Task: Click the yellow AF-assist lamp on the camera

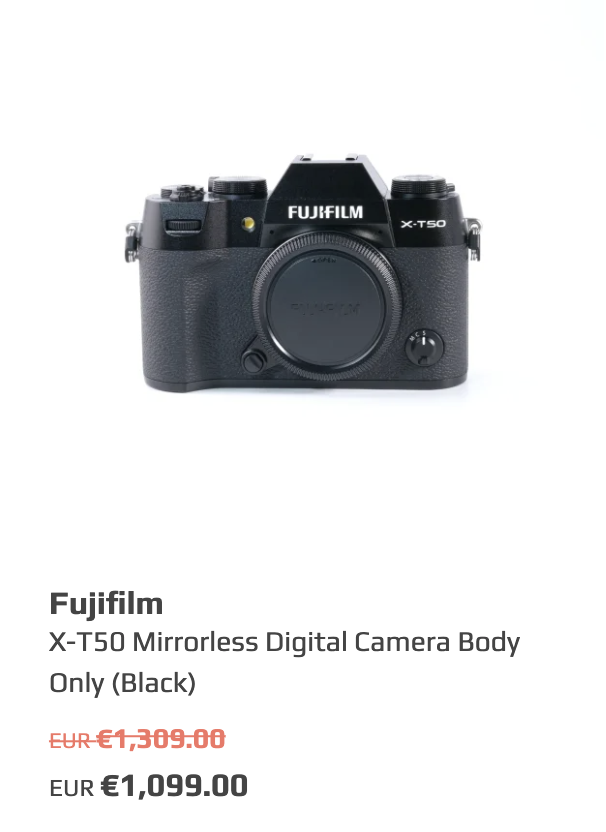Action: pyautogui.click(x=248, y=223)
